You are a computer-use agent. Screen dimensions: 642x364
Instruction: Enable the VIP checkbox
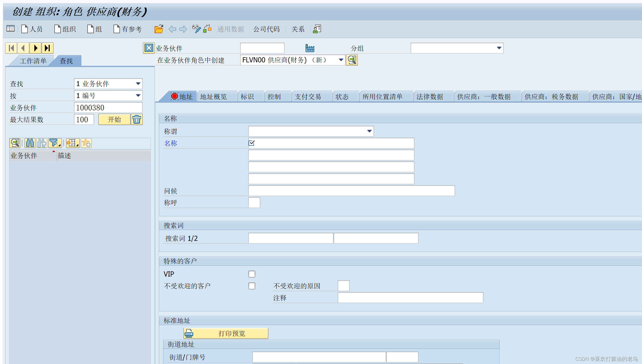[252, 274]
